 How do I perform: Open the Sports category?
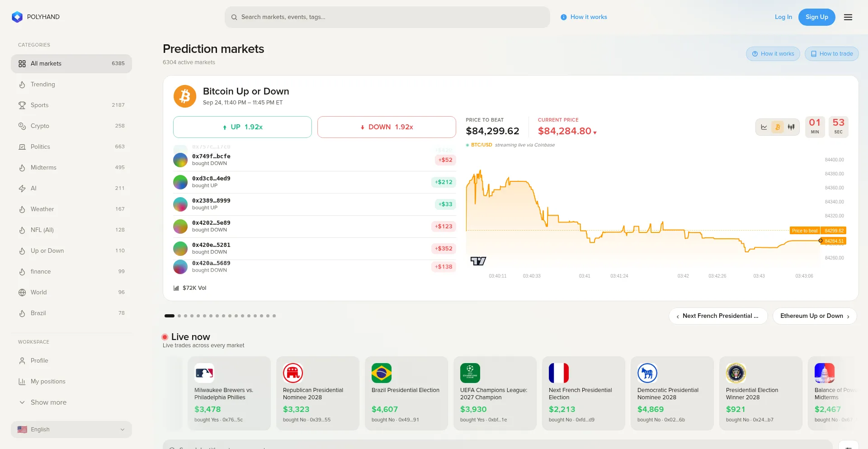[x=71, y=105]
